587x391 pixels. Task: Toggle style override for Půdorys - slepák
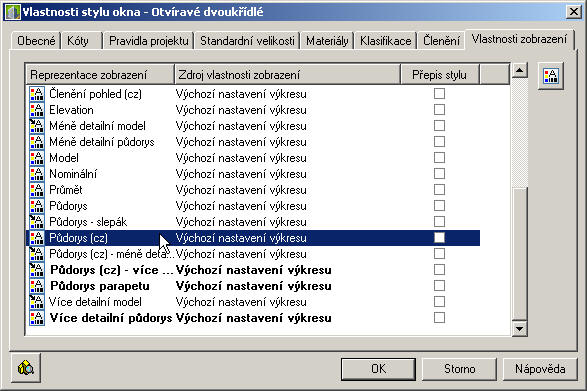click(x=439, y=222)
